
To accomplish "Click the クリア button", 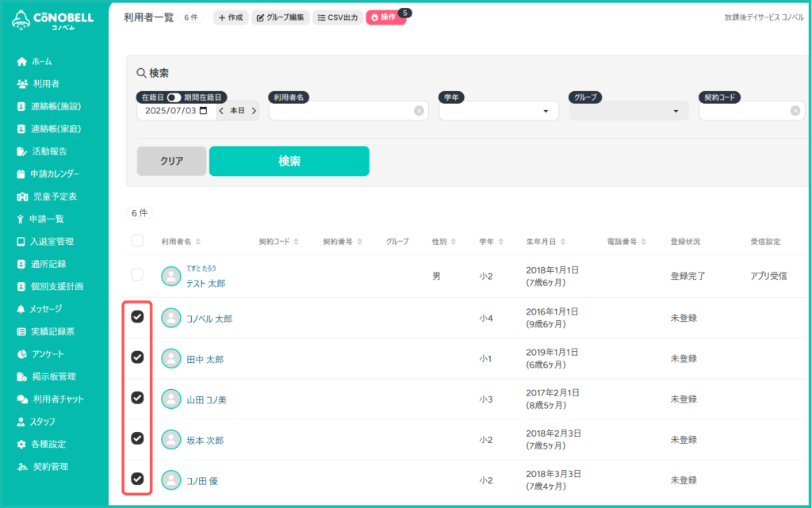I will tap(171, 161).
